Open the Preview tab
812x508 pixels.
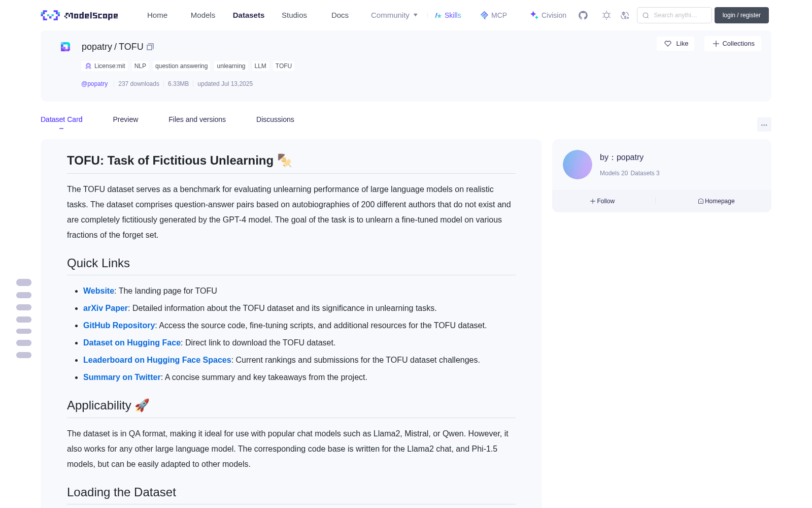pyautogui.click(x=125, y=119)
